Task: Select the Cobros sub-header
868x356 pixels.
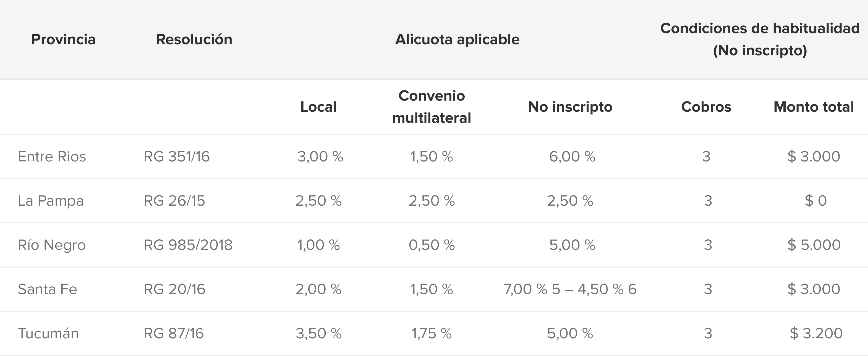Action: point(706,107)
